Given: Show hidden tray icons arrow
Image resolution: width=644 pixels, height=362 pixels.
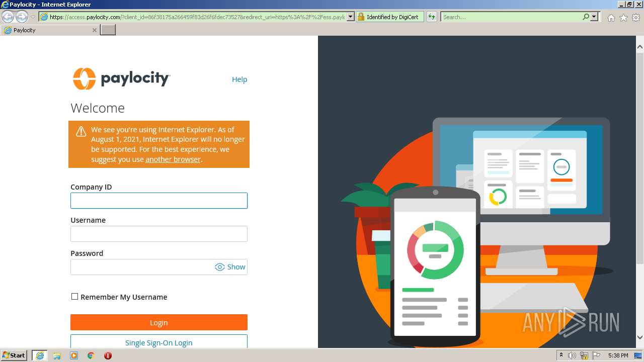Looking at the screenshot, I should pos(561,355).
